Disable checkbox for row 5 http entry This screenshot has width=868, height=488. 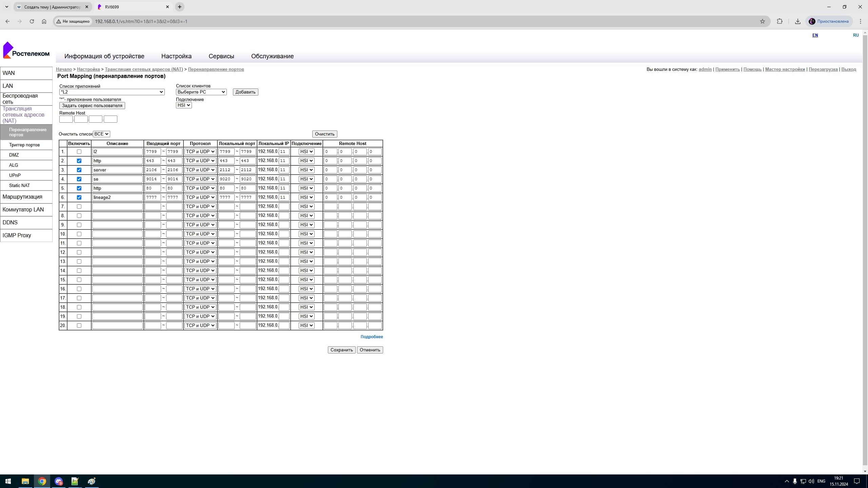(x=79, y=188)
